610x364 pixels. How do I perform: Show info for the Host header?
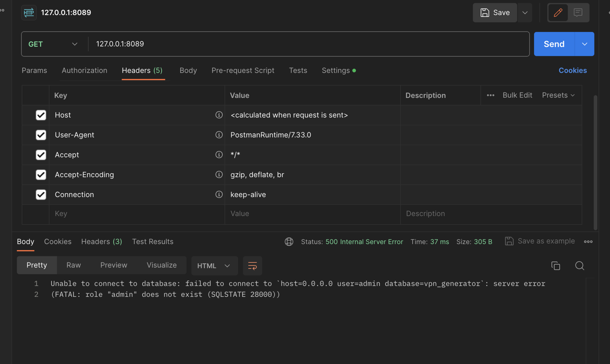point(219,115)
